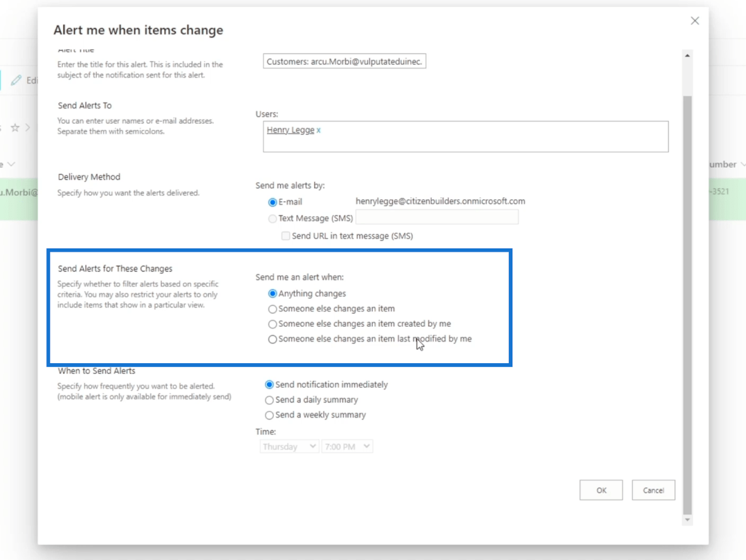Select Send a daily summary
This screenshot has height=560, width=746.
(269, 400)
